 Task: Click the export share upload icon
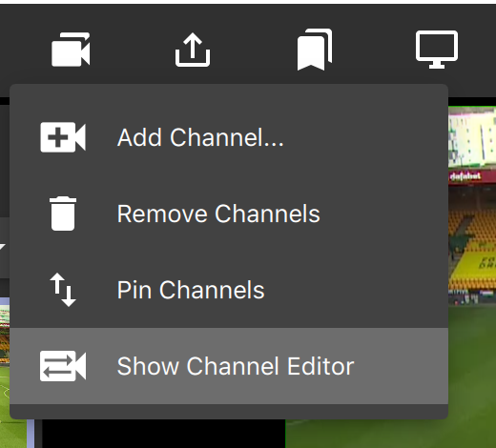[x=193, y=50]
